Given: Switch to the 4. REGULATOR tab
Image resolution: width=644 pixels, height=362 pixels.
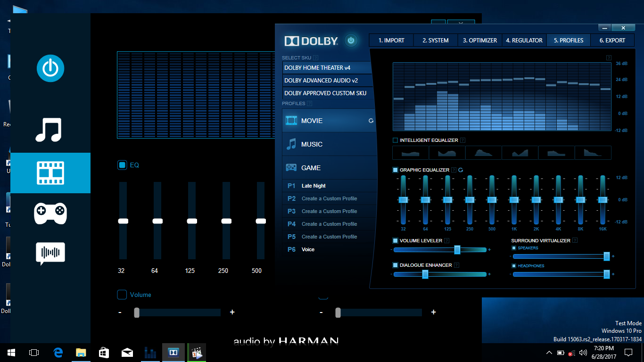Looking at the screenshot, I should pyautogui.click(x=524, y=40).
